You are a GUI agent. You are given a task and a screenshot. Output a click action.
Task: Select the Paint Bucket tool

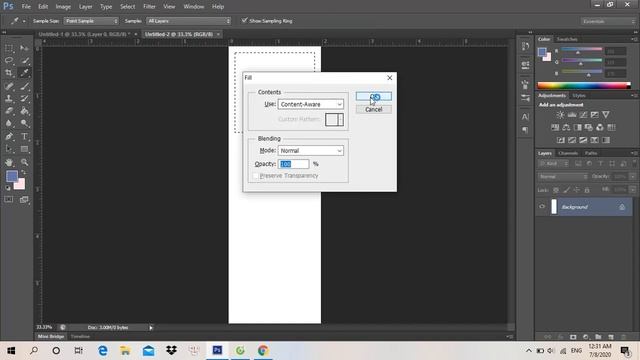(24, 111)
